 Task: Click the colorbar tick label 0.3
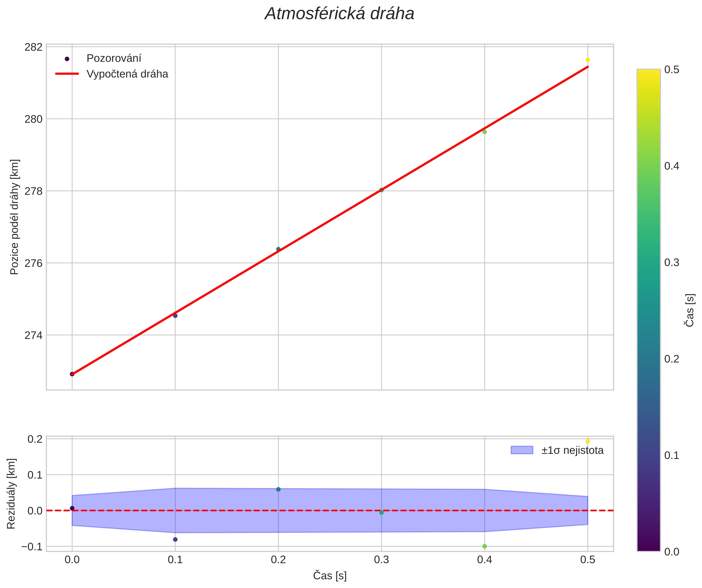(671, 263)
